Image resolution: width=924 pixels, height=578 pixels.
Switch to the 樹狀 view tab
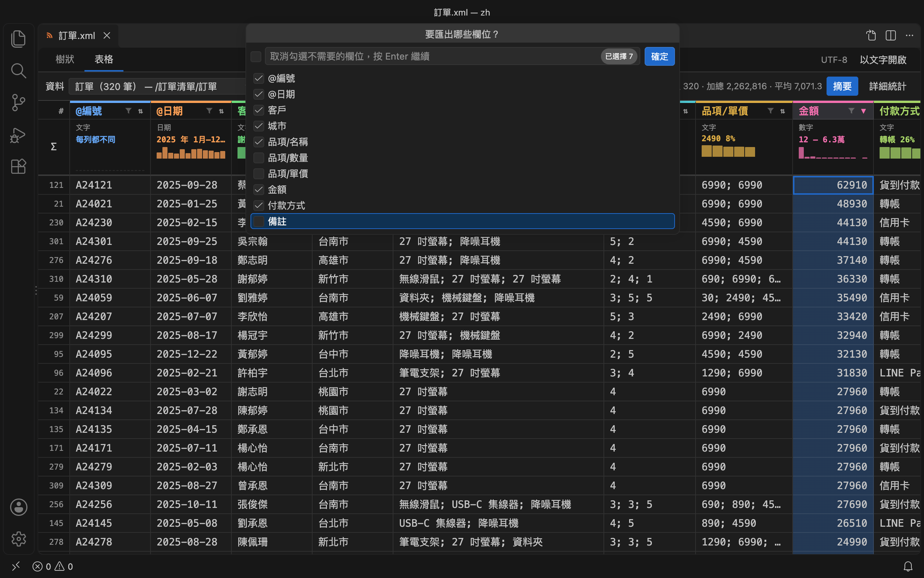tap(65, 59)
